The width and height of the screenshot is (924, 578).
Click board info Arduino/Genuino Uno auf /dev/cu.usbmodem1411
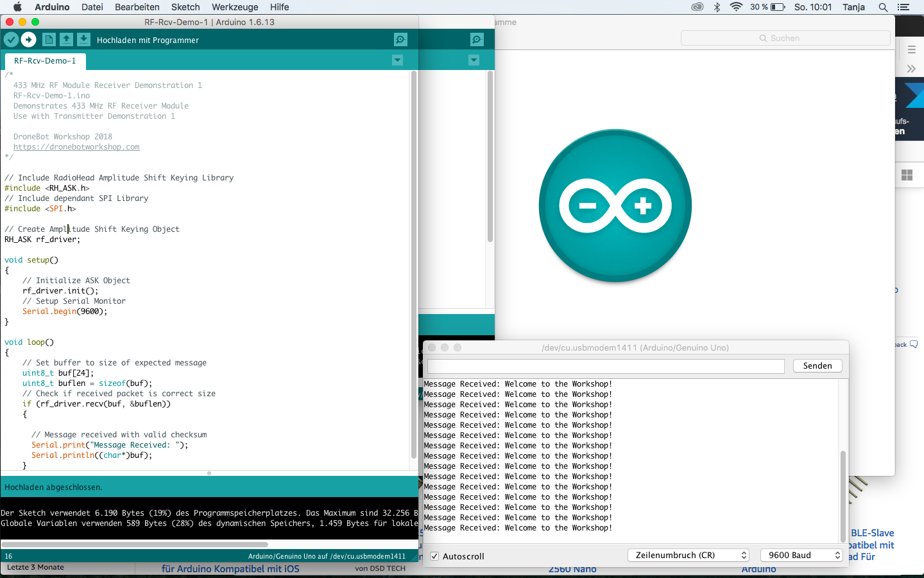pos(327,556)
